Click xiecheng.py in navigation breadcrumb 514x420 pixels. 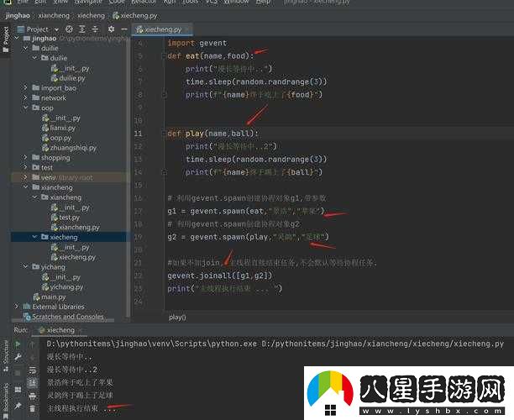pos(135,15)
